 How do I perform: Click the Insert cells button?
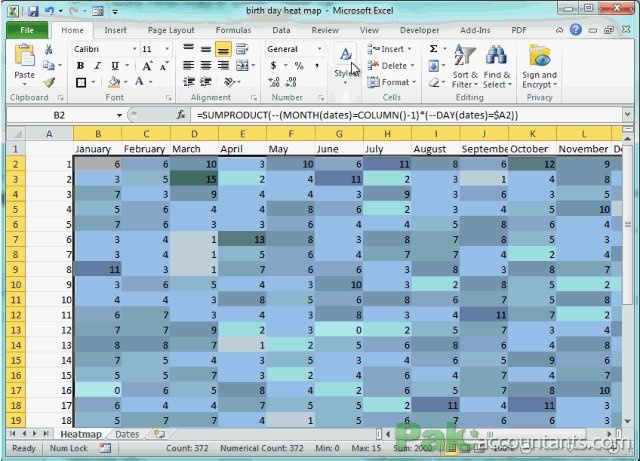coord(390,49)
